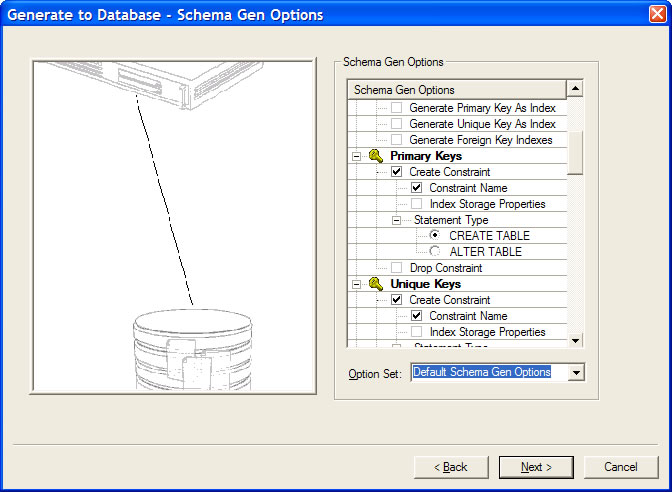
Task: Collapse the Unique Keys tree node
Action: [x=357, y=284]
